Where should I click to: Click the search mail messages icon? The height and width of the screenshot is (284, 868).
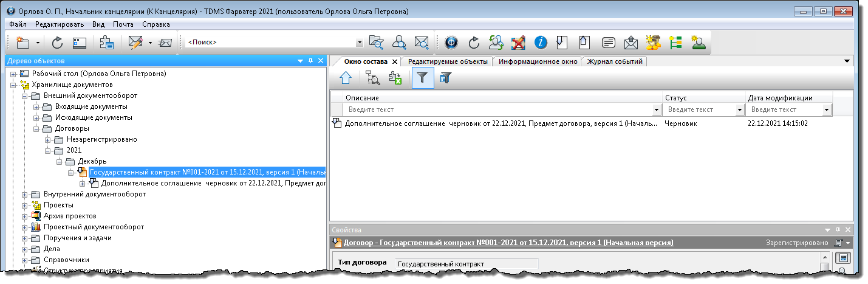click(x=422, y=43)
